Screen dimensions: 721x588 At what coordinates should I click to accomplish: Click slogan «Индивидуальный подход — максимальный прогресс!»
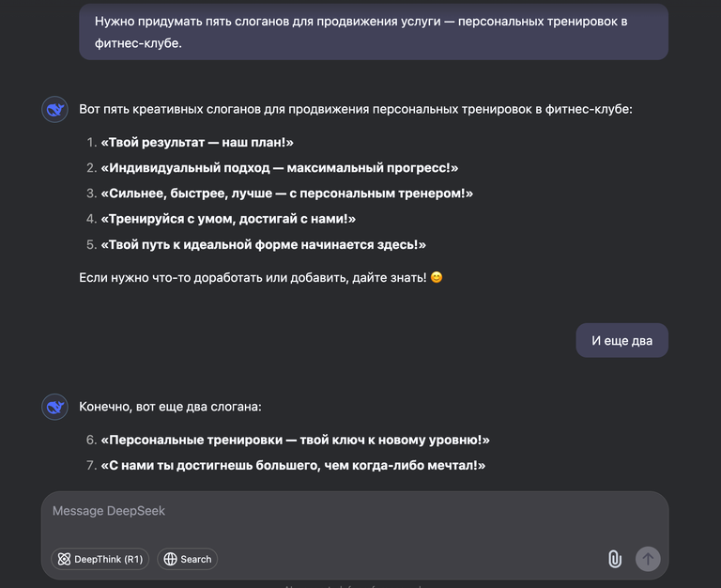[x=280, y=168]
